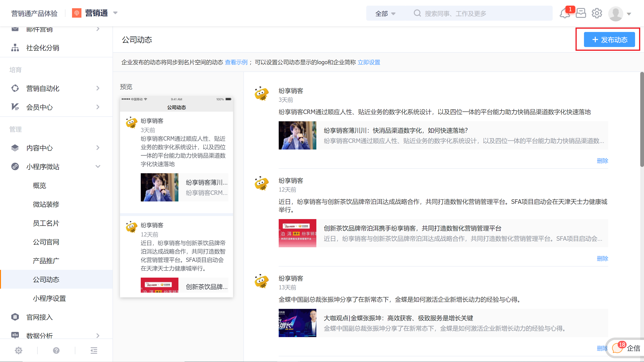
Task: Collapse the 小程序微站 menu chevron
Action: point(98,166)
